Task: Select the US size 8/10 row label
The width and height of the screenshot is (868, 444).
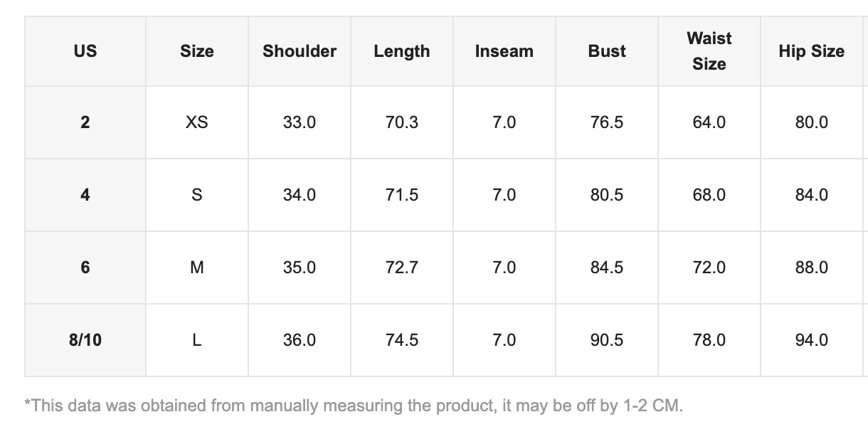Action: (x=85, y=340)
